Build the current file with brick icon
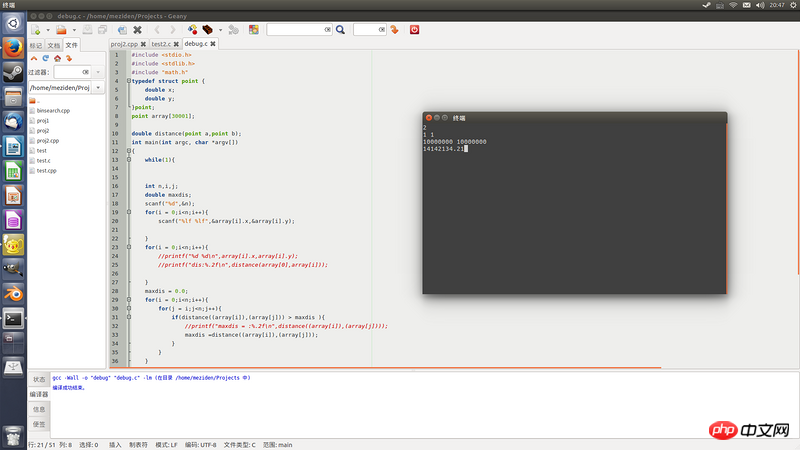This screenshot has height=450, width=800. pos(208,30)
